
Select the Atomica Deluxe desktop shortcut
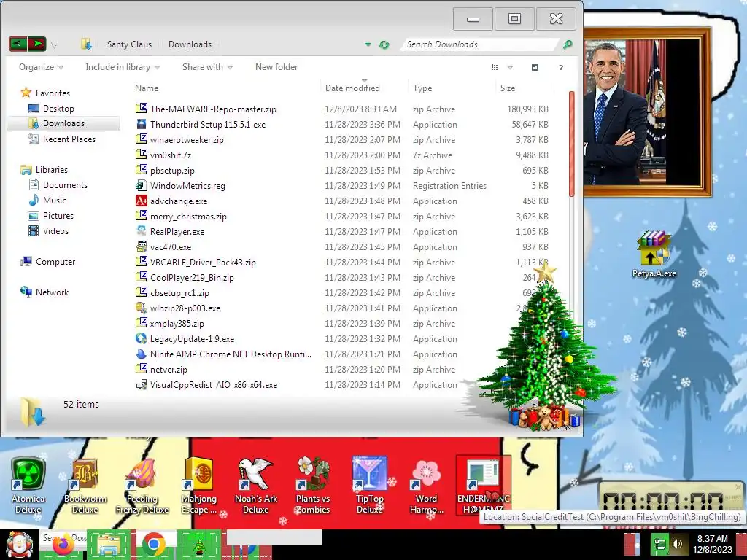28,485
